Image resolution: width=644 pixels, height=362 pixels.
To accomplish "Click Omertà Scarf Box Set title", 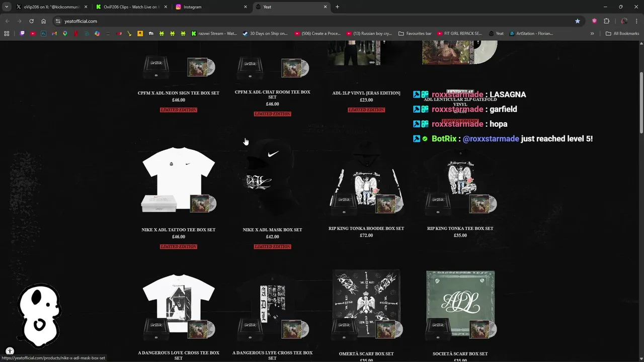I will [366, 354].
